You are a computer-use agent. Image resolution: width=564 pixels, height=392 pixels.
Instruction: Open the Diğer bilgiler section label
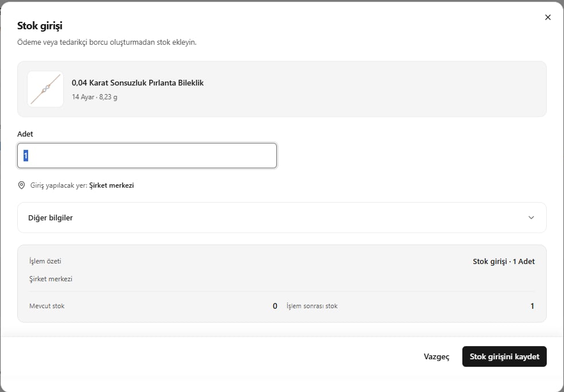(51, 218)
